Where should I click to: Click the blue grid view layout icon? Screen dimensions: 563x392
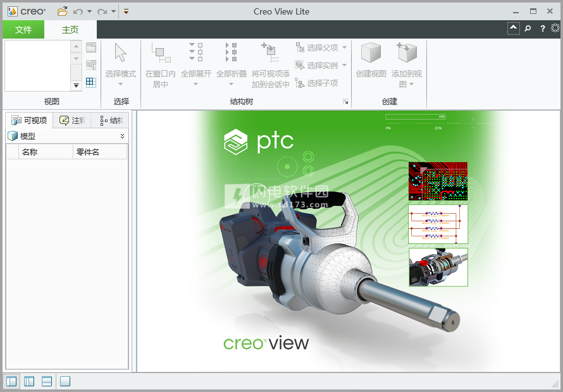pyautogui.click(x=91, y=83)
